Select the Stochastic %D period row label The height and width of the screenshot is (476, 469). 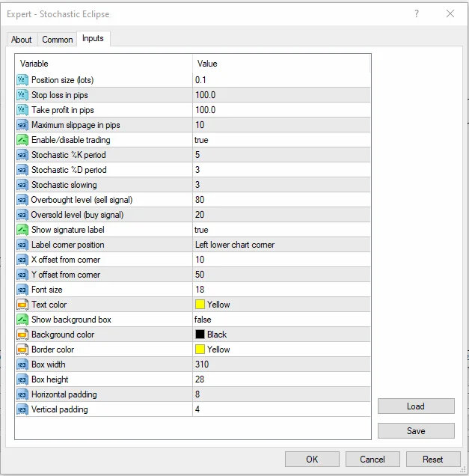pyautogui.click(x=69, y=170)
